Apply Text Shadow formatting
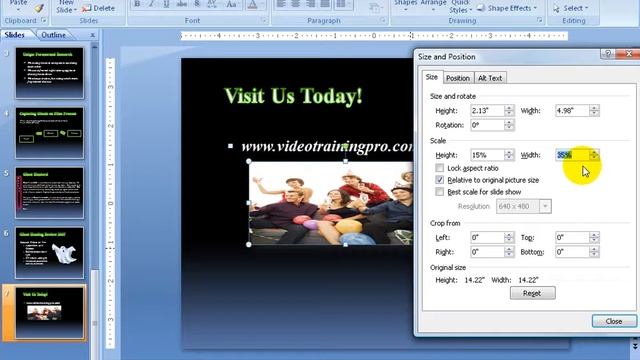Screen dimensions: 640x360 pyautogui.click(x=197, y=4)
